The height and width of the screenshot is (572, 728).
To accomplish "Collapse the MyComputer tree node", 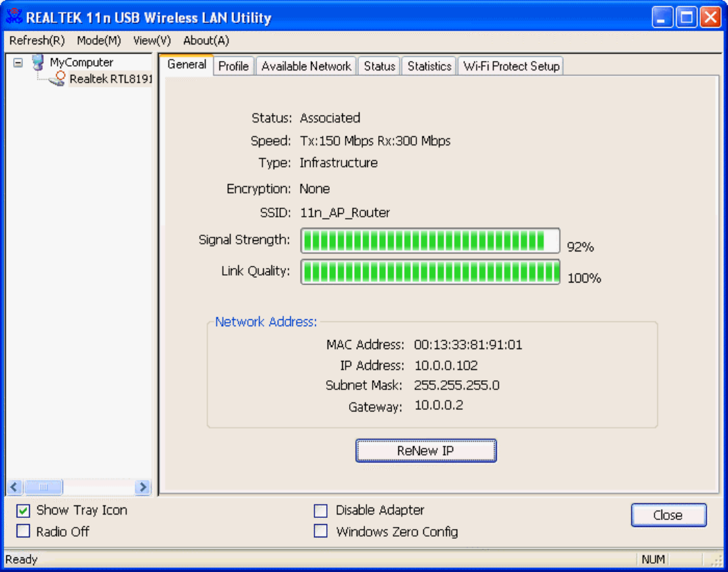I will (18, 62).
